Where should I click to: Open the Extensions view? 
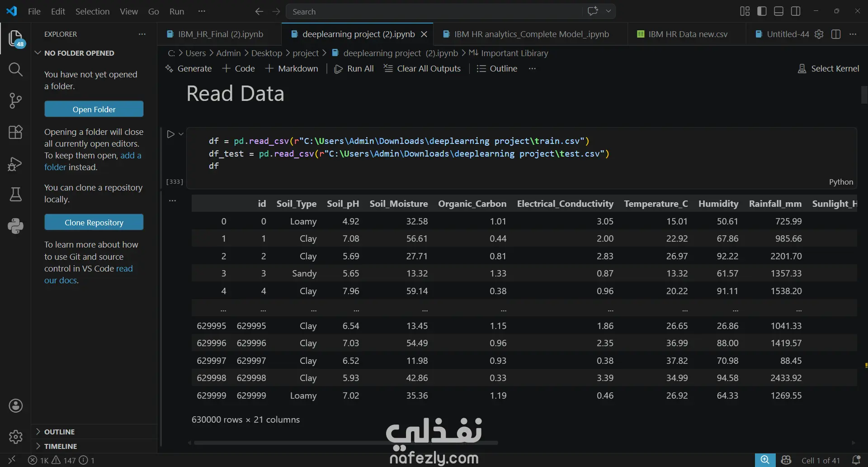click(16, 132)
